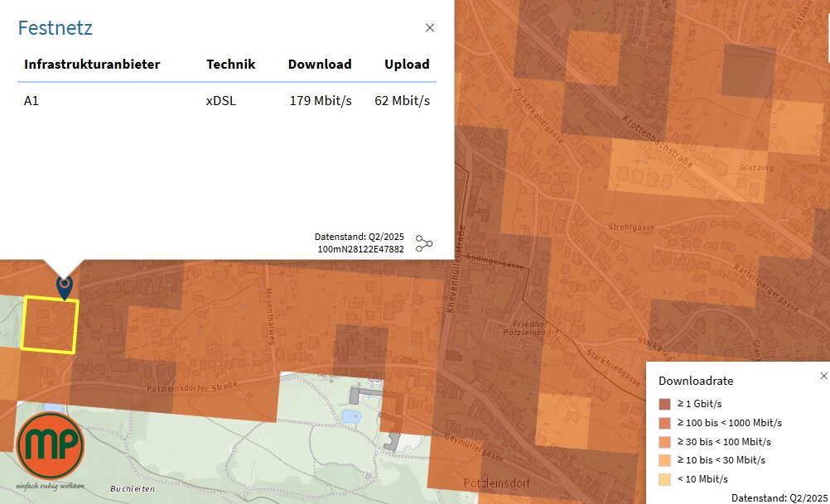The height and width of the screenshot is (504, 830).
Task: Click the Technik column header
Action: 230,65
